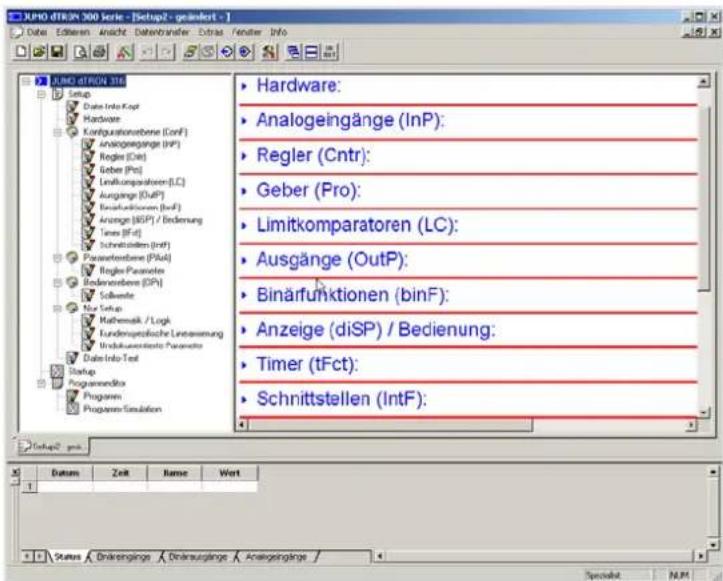Click row 1 header in status table
The height and width of the screenshot is (581, 723).
point(30,486)
